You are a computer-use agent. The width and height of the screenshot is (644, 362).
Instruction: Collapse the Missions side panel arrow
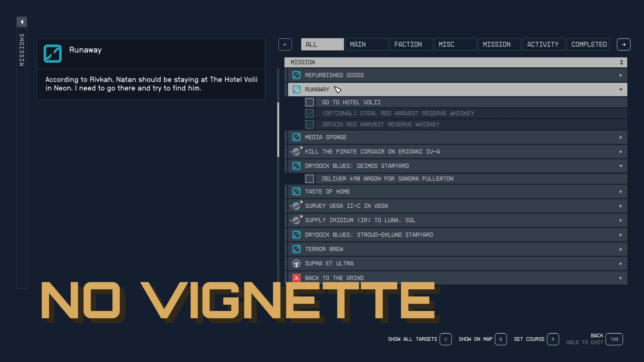point(22,22)
